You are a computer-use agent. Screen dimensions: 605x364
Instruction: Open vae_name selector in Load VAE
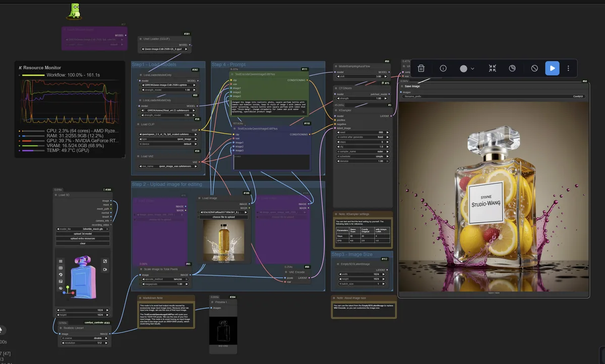click(x=169, y=166)
